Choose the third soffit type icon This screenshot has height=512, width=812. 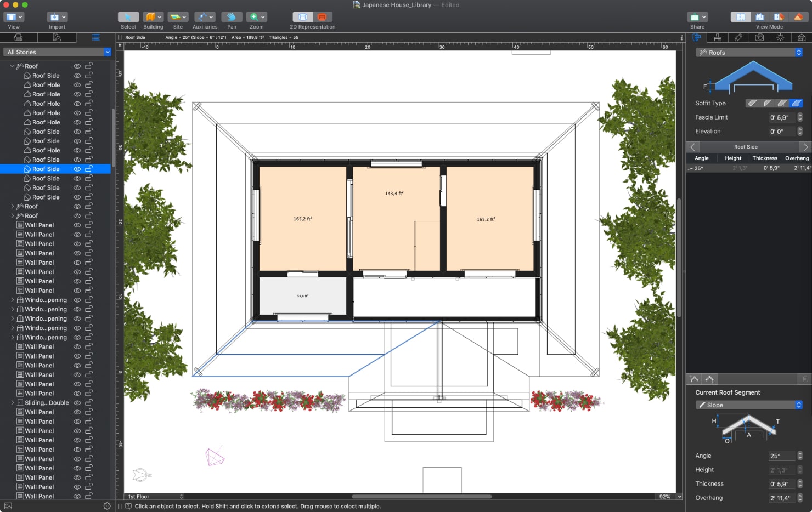(x=782, y=103)
